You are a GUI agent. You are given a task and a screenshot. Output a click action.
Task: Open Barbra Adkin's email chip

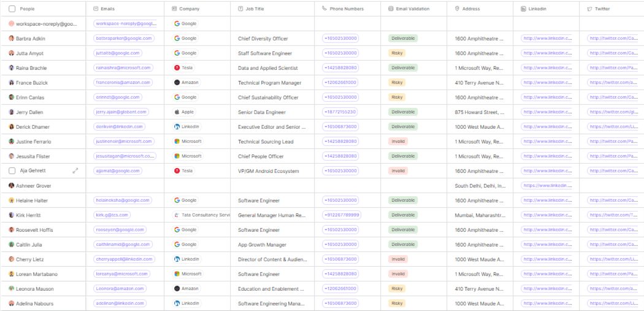click(x=122, y=39)
